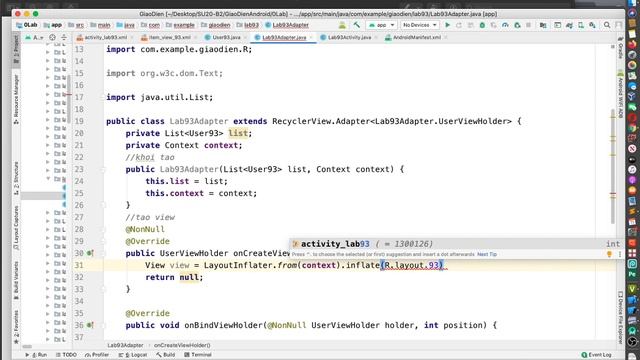
Task: Click the three-dot options in completion popup
Action: tap(620, 254)
